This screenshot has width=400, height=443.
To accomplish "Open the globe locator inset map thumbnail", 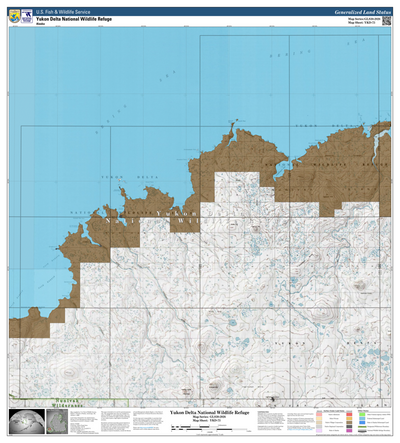I will [x=27, y=421].
